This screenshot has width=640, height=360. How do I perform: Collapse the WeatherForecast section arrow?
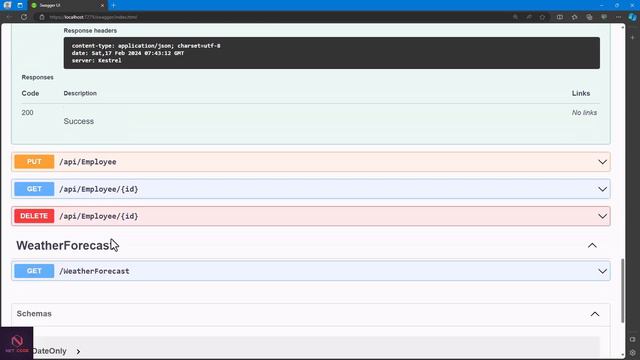(592, 245)
